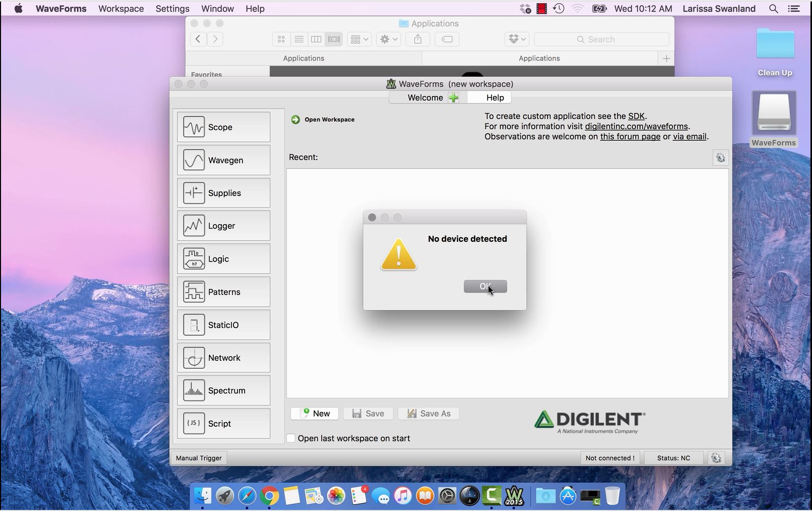
Task: Open the StaticIO instrument
Action: (223, 325)
